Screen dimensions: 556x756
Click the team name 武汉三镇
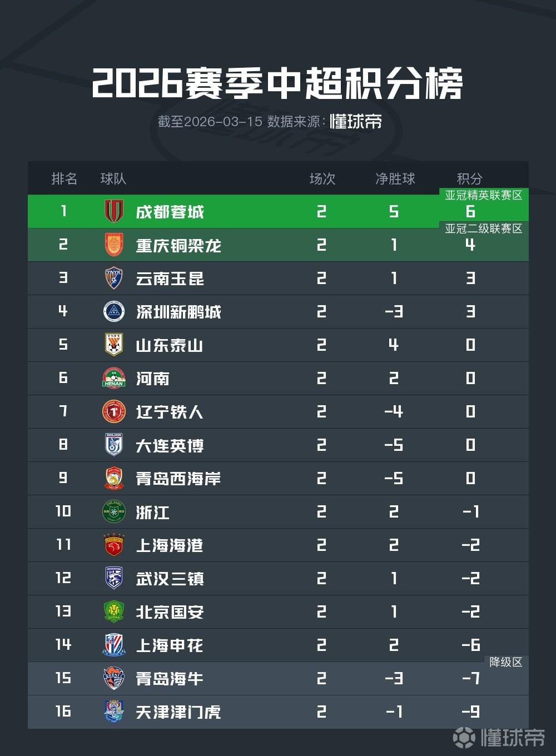pos(170,579)
